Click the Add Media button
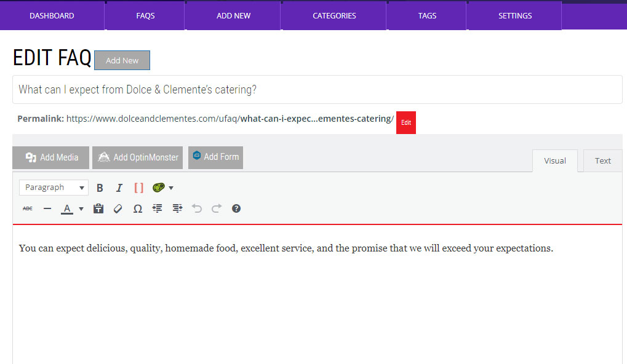Screen dimensions: 627x364 51,157
